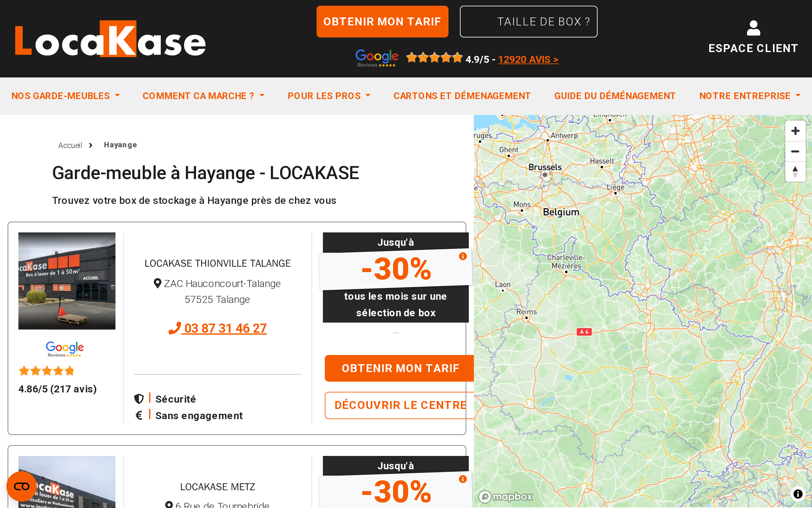This screenshot has height=508, width=812.
Task: Open Guide du Déménagement page
Action: point(615,96)
